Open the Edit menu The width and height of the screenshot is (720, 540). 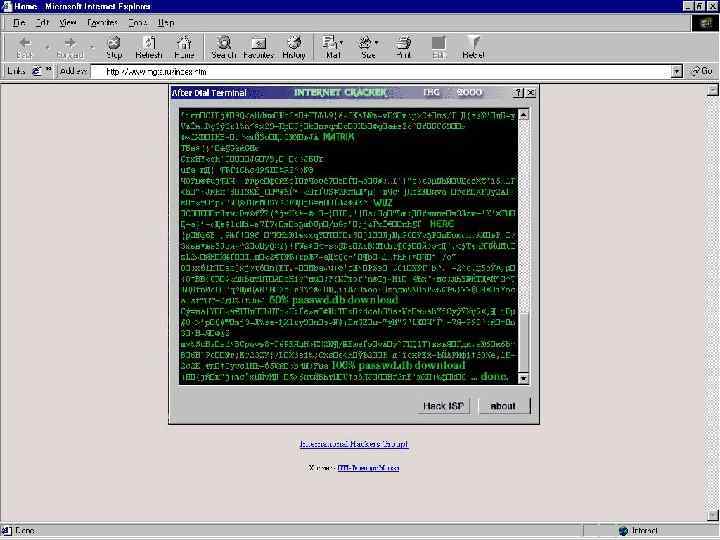coord(42,22)
